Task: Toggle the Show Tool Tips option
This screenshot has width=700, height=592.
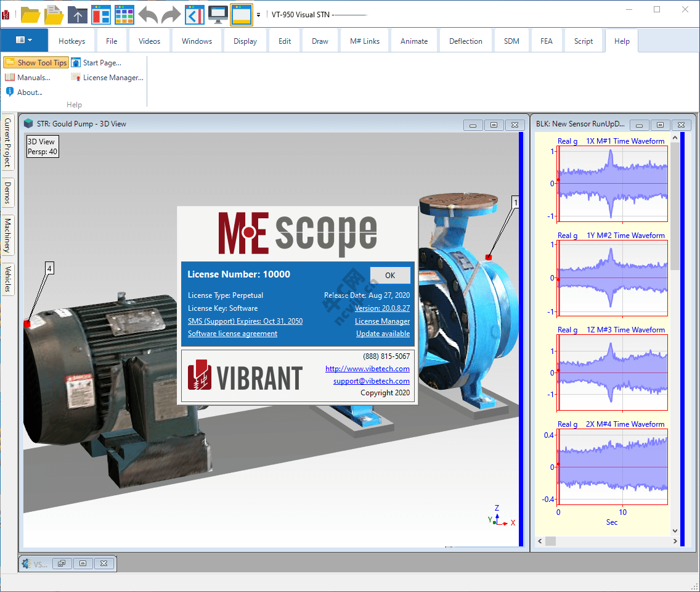Action: click(x=36, y=62)
